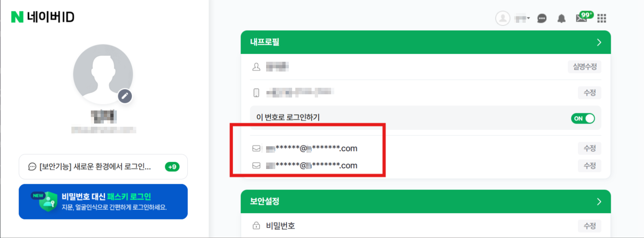The height and width of the screenshot is (238, 644).
Task: Expand 내프로필 section with chevron
Action: tap(599, 42)
